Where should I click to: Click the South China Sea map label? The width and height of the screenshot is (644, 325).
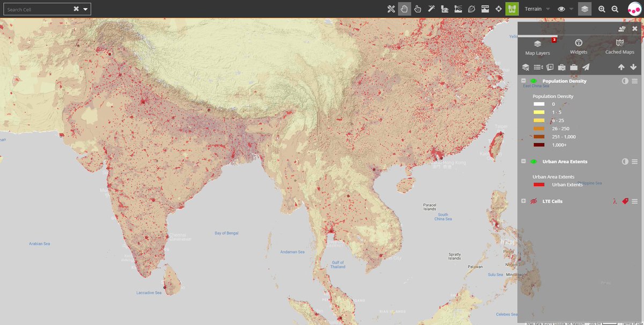(443, 216)
